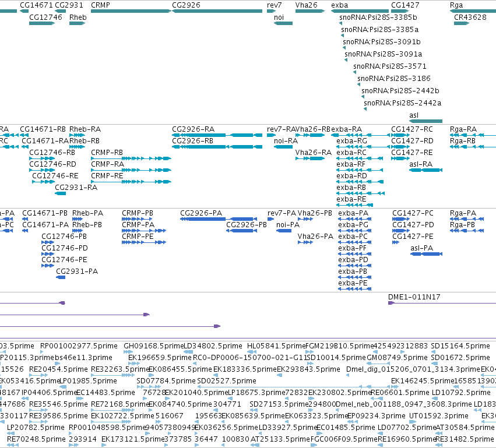Click the LD33927.5prime EST label

point(288,428)
